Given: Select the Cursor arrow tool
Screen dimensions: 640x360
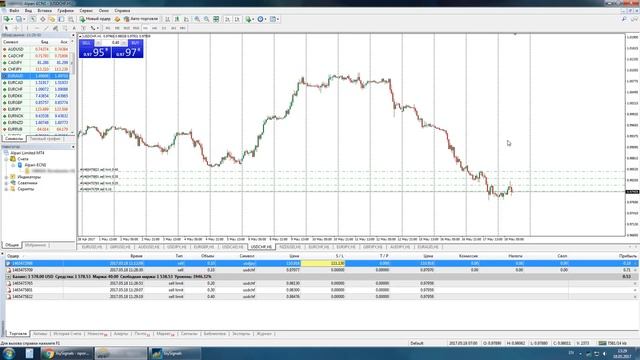Looking at the screenshot, I should point(7,28).
